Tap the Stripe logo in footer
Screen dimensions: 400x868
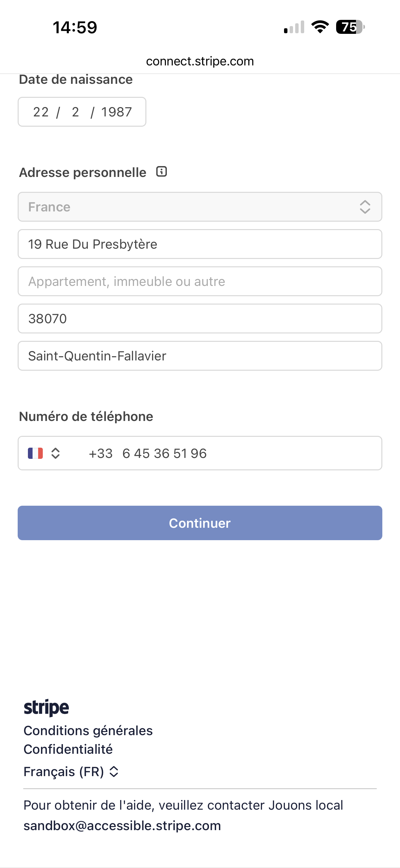pos(47,707)
